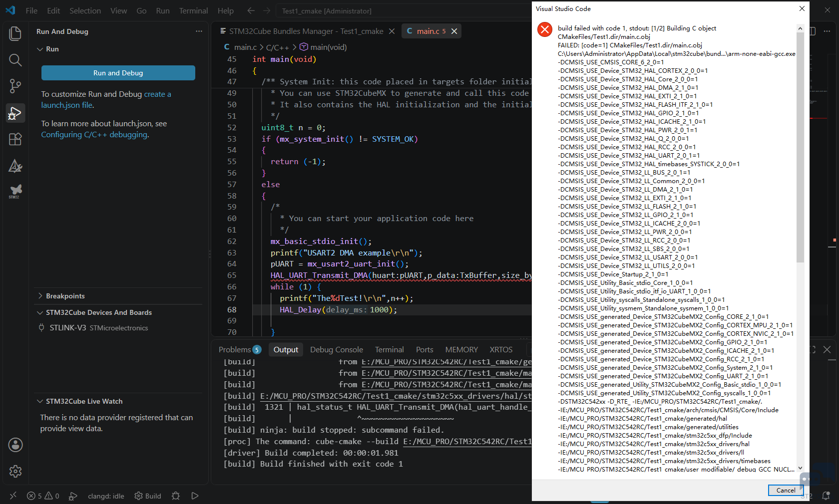Switch to the Debug Console tab
839x504 pixels.
coord(337,349)
